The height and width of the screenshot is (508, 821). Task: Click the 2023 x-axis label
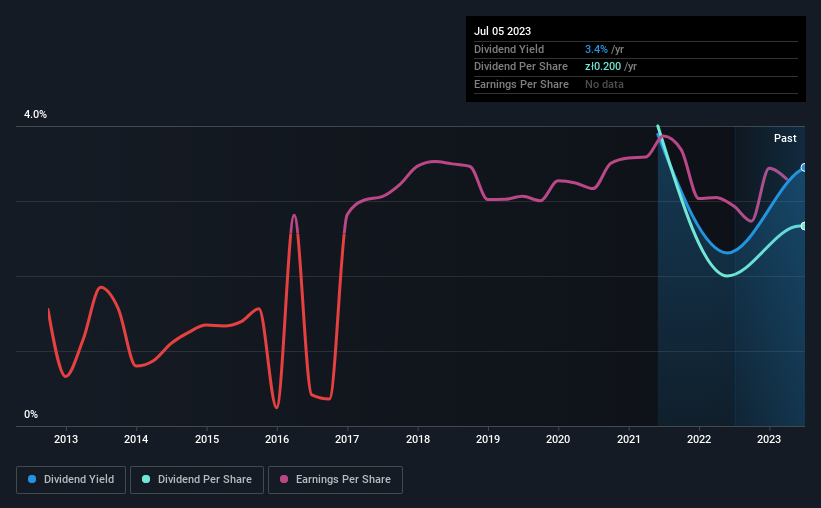pyautogui.click(x=769, y=439)
